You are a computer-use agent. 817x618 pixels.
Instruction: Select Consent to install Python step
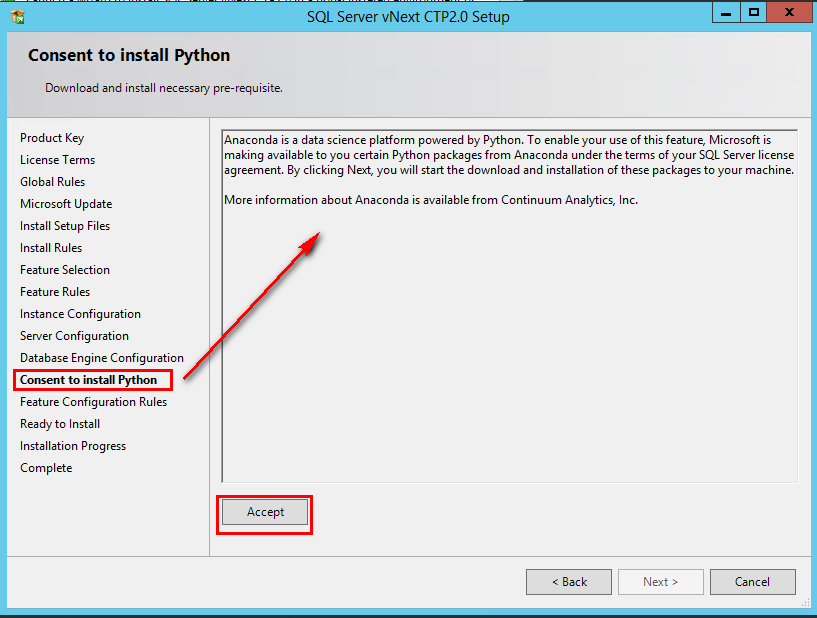tap(89, 380)
